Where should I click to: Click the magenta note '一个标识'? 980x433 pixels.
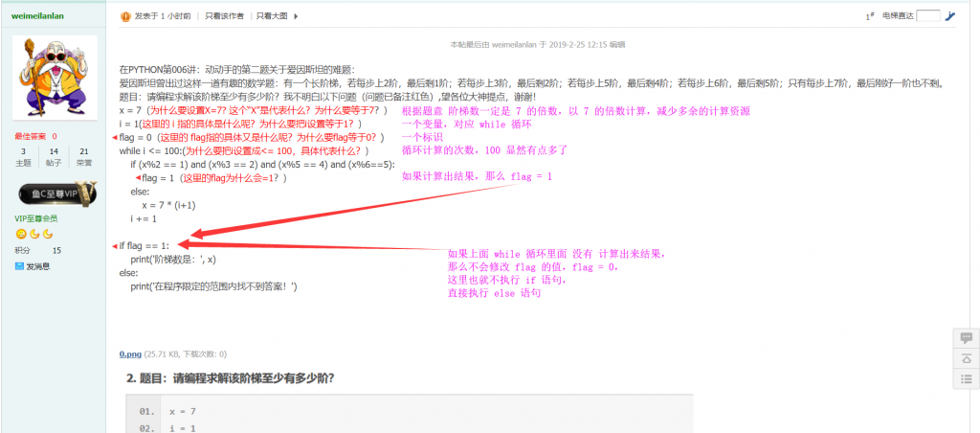422,137
